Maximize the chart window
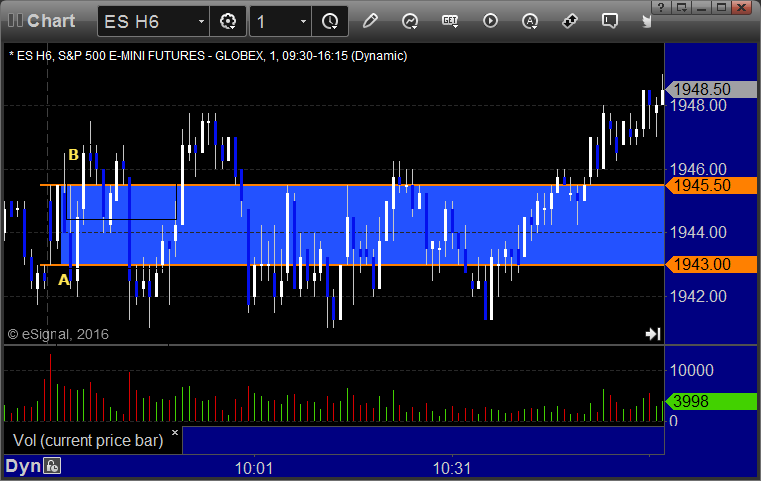The width and height of the screenshot is (761, 481). (722, 7)
